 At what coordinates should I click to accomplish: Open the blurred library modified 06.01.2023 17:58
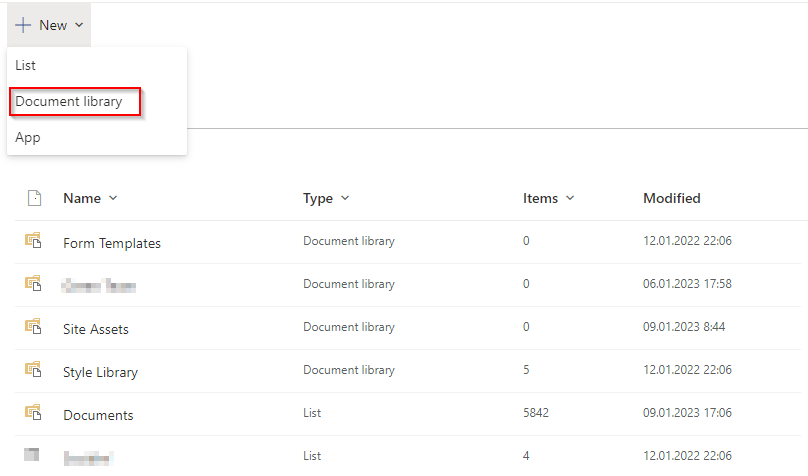point(98,285)
